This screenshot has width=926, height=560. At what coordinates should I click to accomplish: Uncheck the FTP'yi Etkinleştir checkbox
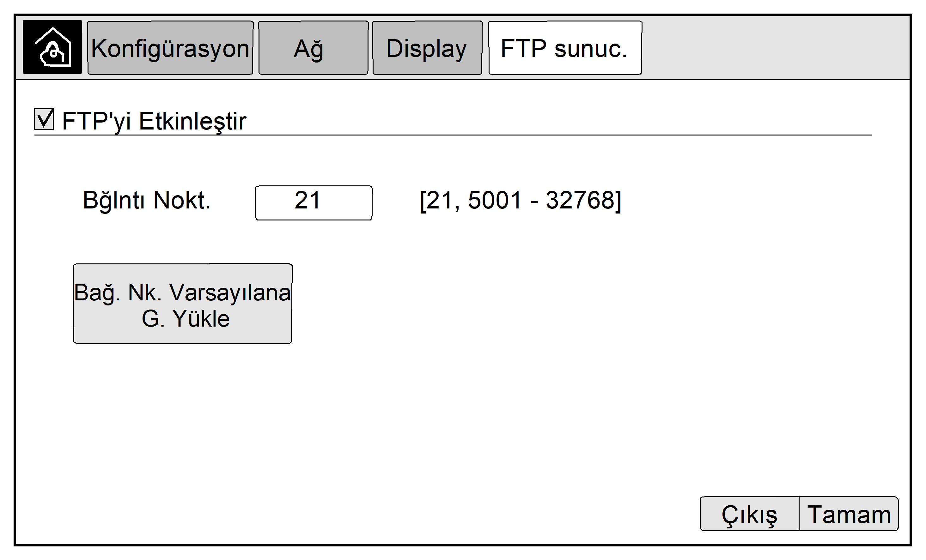coord(44,119)
